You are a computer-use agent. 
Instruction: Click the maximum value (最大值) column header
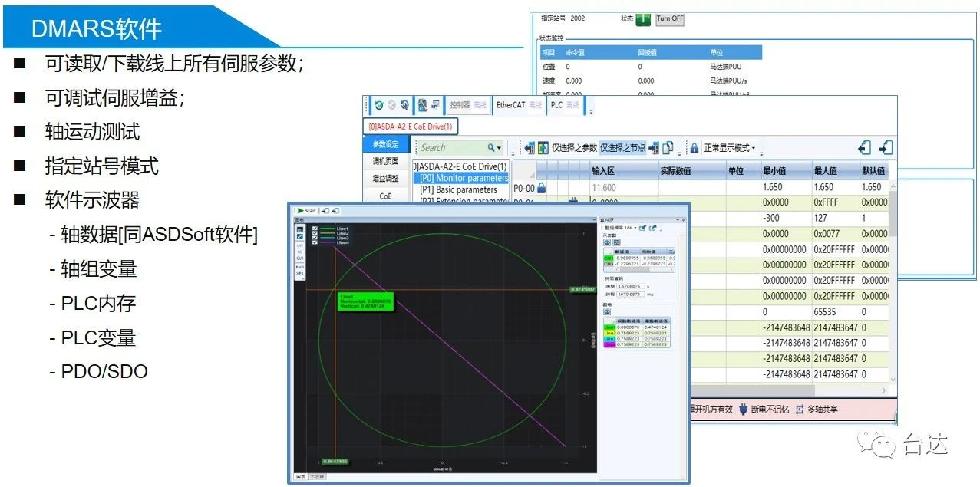pos(835,171)
